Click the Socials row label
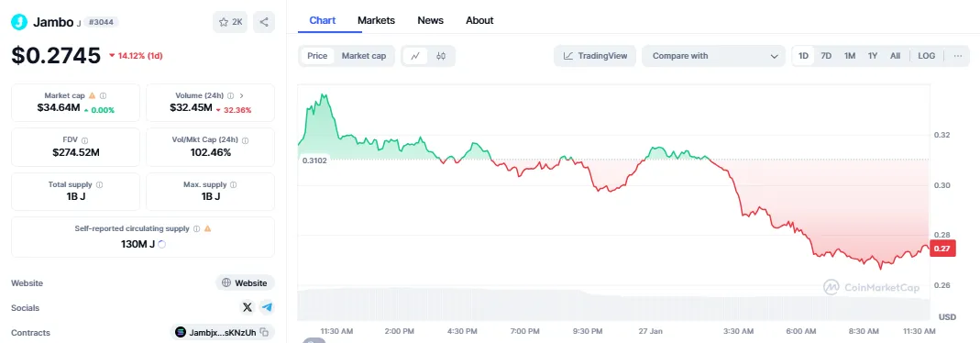Viewport: 980px width, 343px height. click(25, 308)
